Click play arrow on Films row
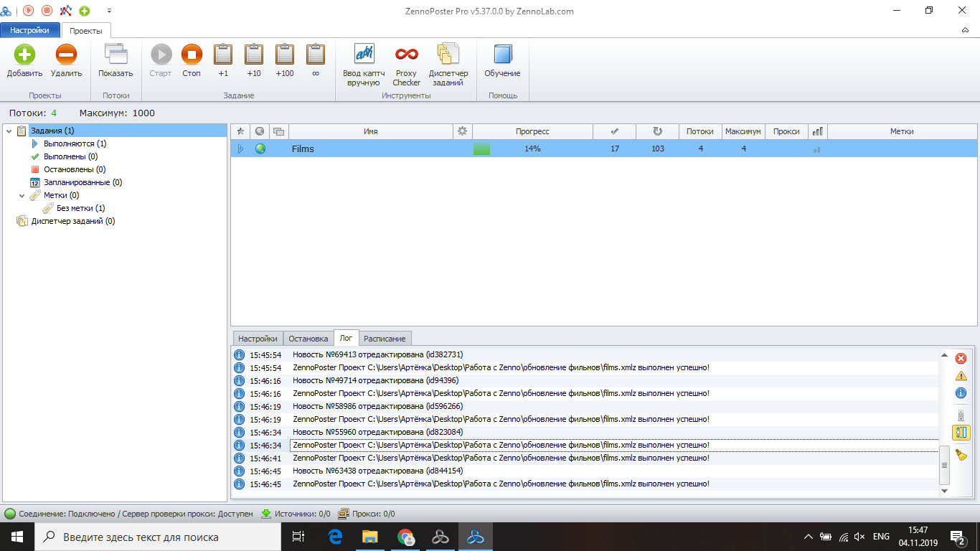Viewport: 980px width, 551px height. pos(240,149)
